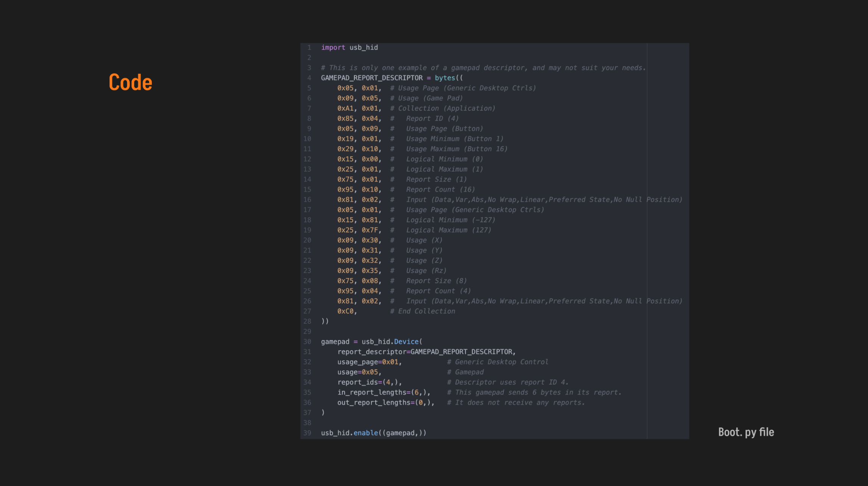Click the Usage (Rz) comment
868x486 pixels.
[x=426, y=271]
